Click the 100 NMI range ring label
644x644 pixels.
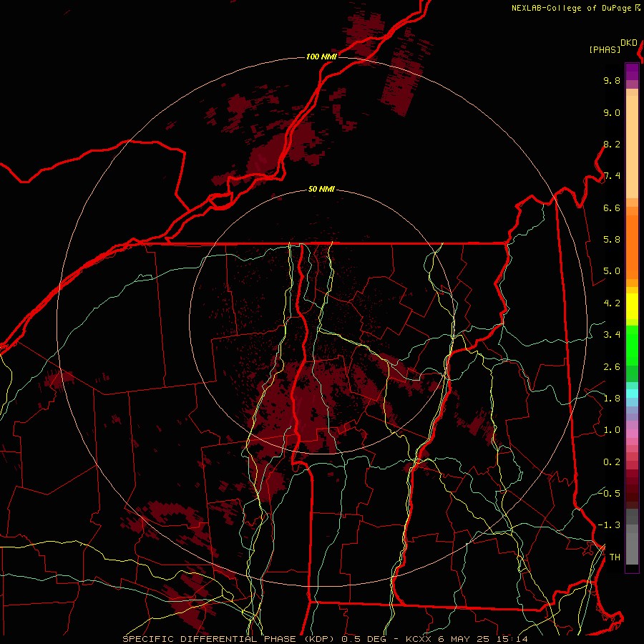click(321, 57)
